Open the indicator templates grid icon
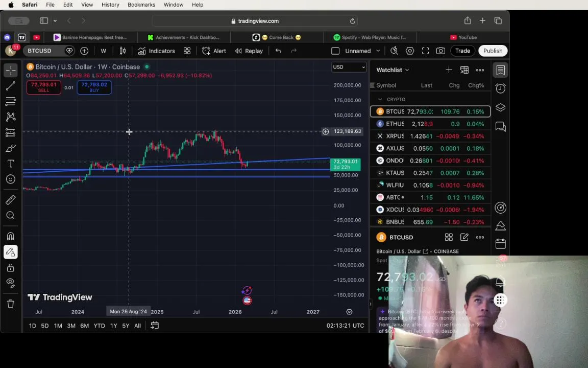Image resolution: width=588 pixels, height=368 pixels. click(187, 51)
